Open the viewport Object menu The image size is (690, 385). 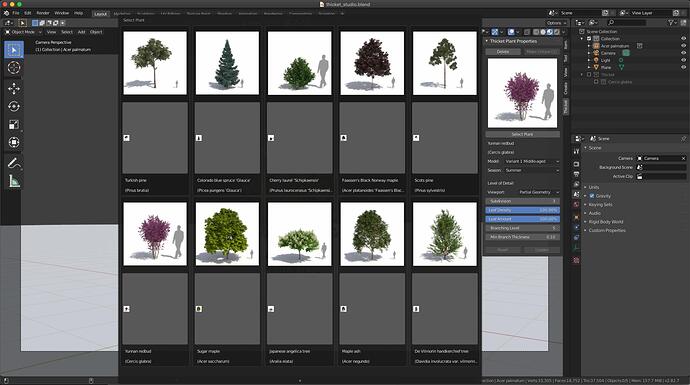[96, 32]
